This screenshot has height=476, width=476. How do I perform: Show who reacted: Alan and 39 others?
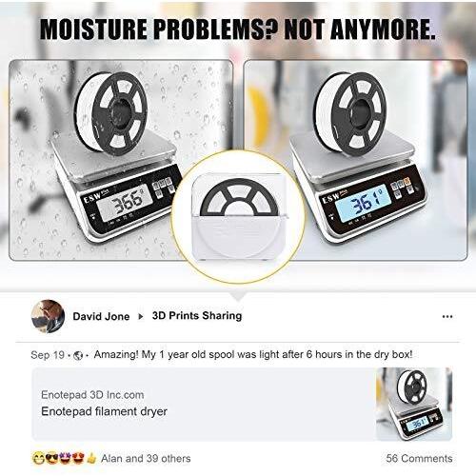[146, 458]
